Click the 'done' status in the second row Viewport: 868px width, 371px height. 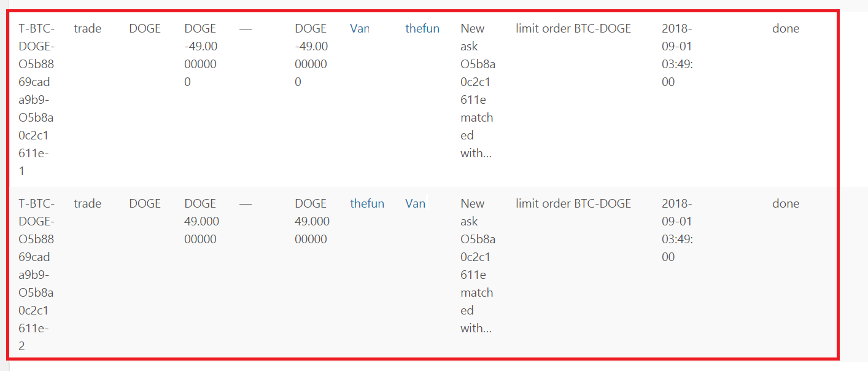tap(786, 203)
